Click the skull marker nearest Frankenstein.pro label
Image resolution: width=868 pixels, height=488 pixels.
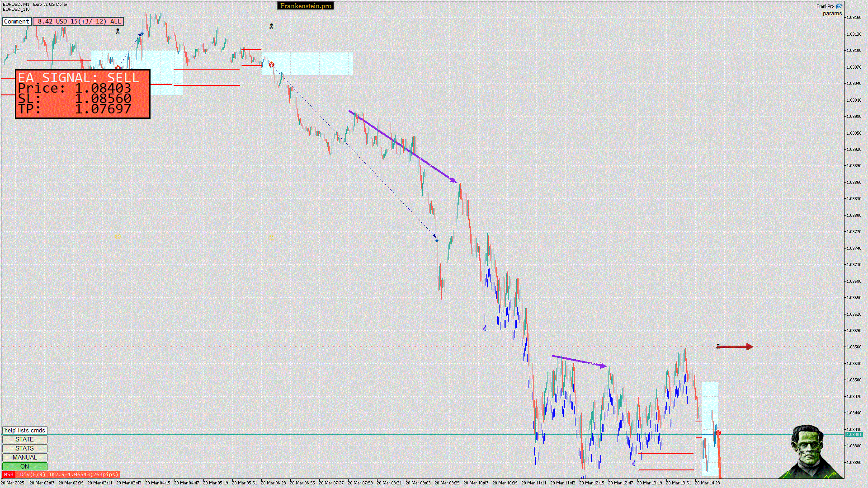[x=271, y=26]
